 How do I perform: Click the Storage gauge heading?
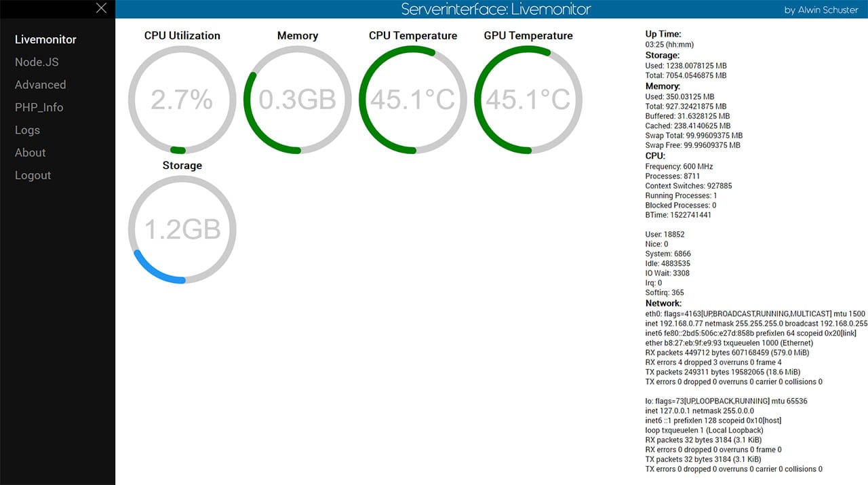pos(182,166)
